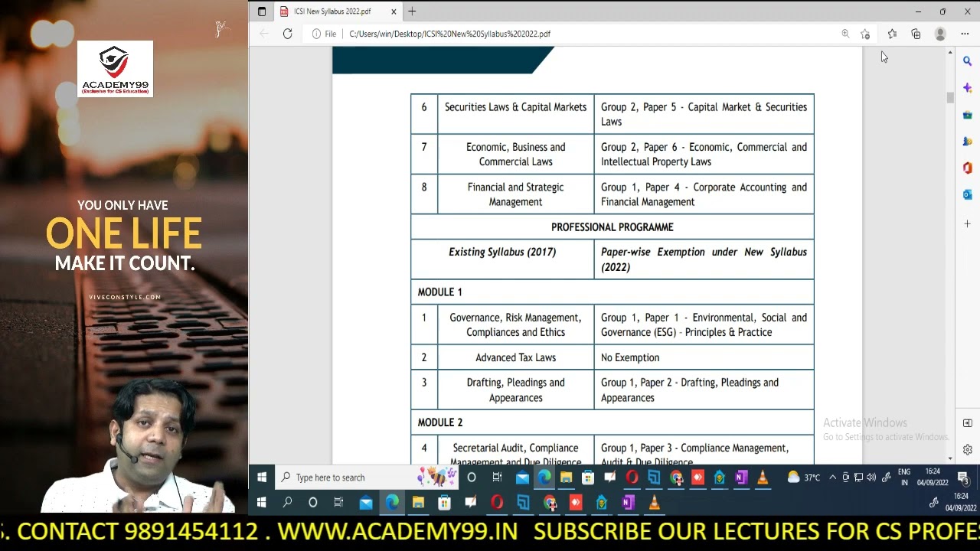Viewport: 980px width, 551px height.
Task: Click 'Economic, Business and Commercial Laws' cell
Action: coord(516,155)
